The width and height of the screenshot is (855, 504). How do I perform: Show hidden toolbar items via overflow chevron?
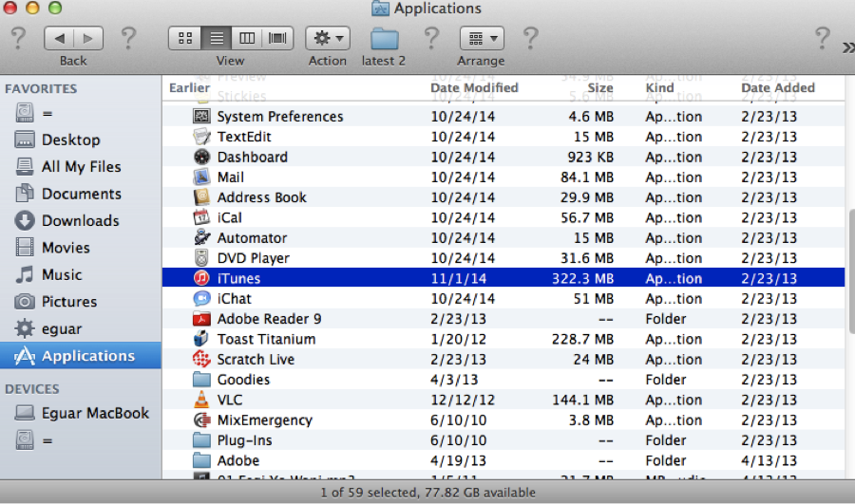click(848, 48)
